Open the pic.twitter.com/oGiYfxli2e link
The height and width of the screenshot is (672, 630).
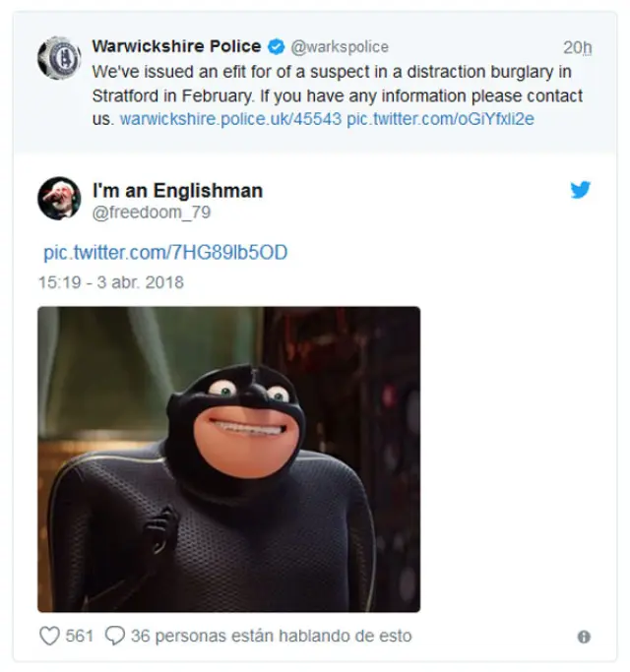click(x=440, y=119)
